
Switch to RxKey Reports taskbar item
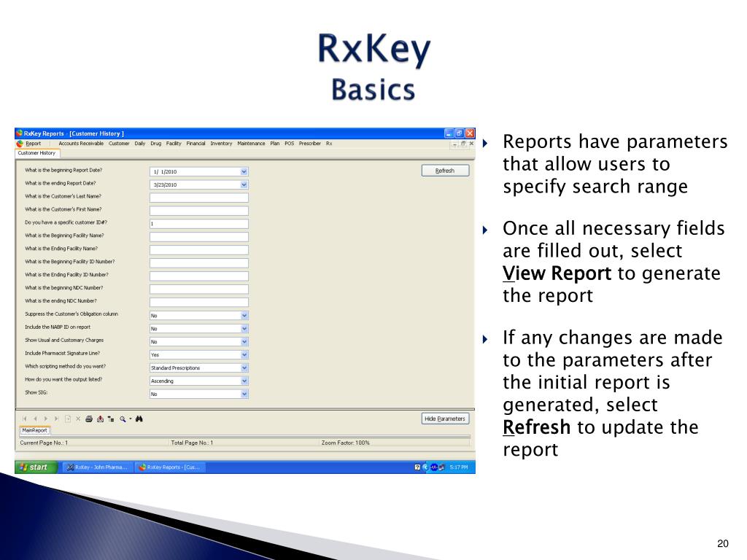coord(170,467)
